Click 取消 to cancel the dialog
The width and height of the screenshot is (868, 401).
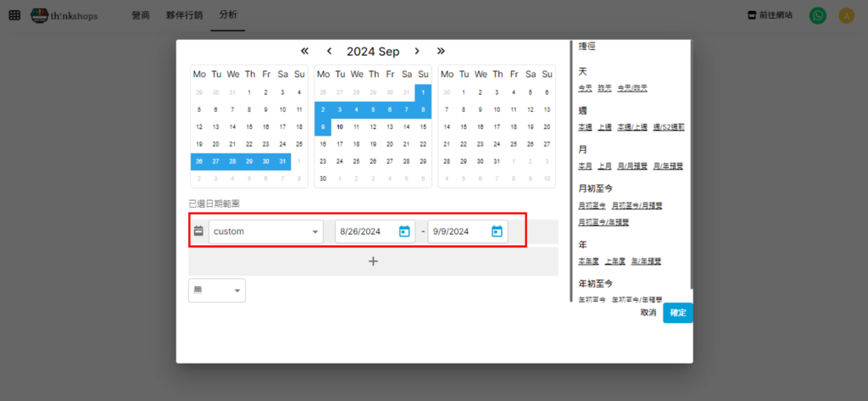tap(648, 313)
